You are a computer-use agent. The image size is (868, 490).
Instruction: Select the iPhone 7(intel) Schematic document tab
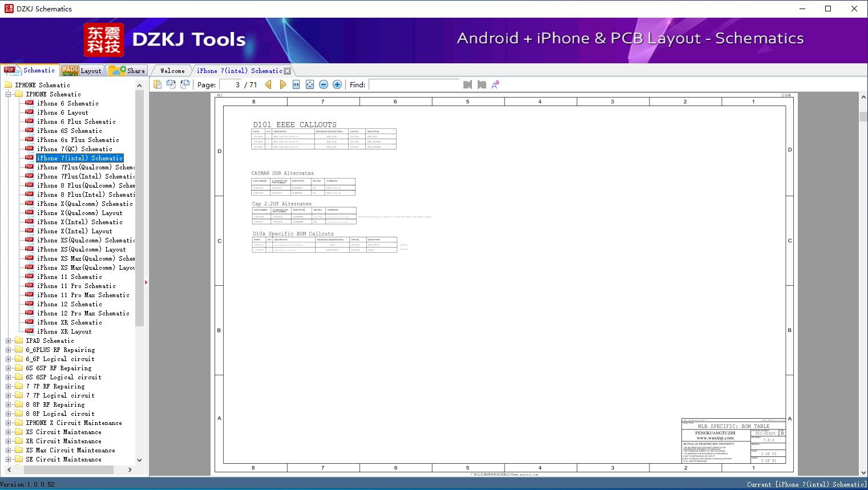[x=239, y=71]
